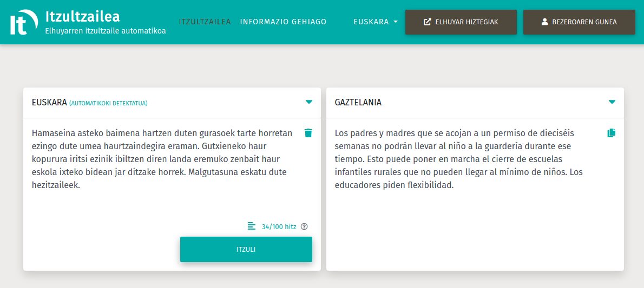
Task: Expand the source language dropdown arrow
Action: [x=309, y=102]
